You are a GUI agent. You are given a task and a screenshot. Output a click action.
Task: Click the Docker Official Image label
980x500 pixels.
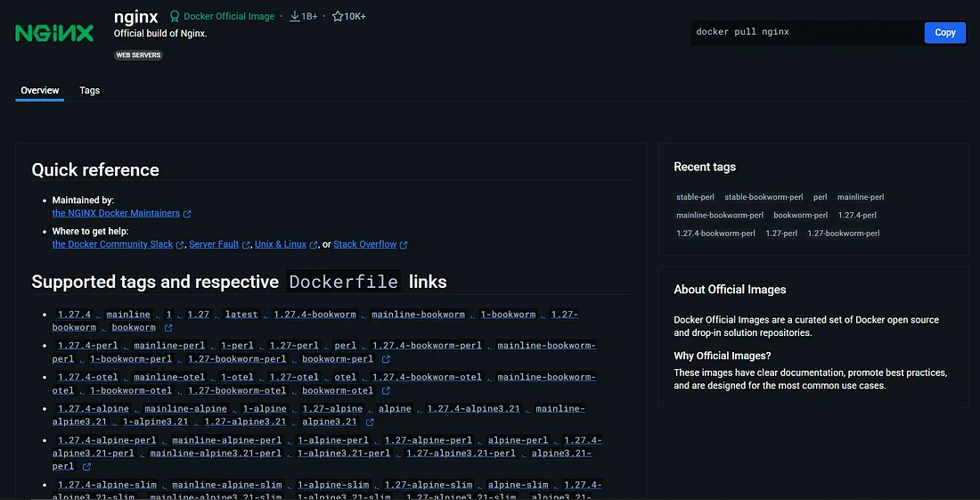229,16
